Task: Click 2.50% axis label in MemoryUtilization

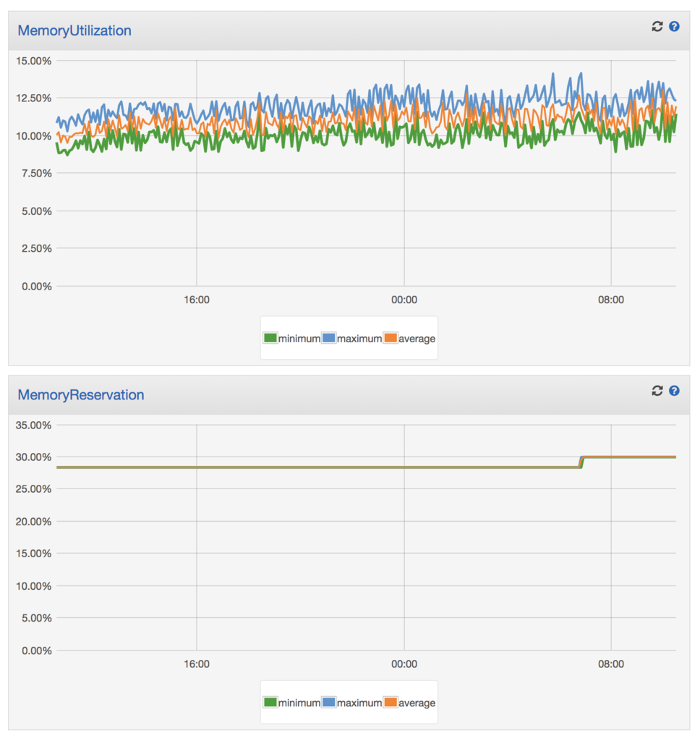Action: click(x=36, y=249)
